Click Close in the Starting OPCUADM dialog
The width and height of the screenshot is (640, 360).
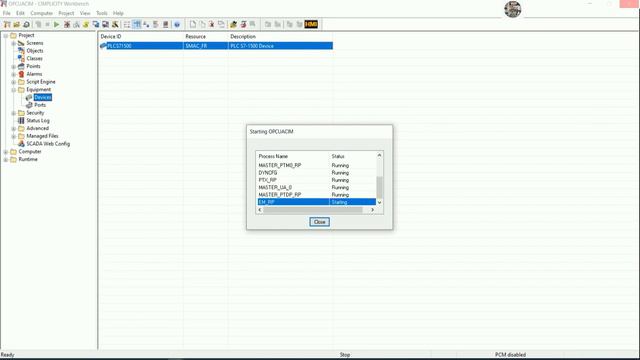click(319, 222)
